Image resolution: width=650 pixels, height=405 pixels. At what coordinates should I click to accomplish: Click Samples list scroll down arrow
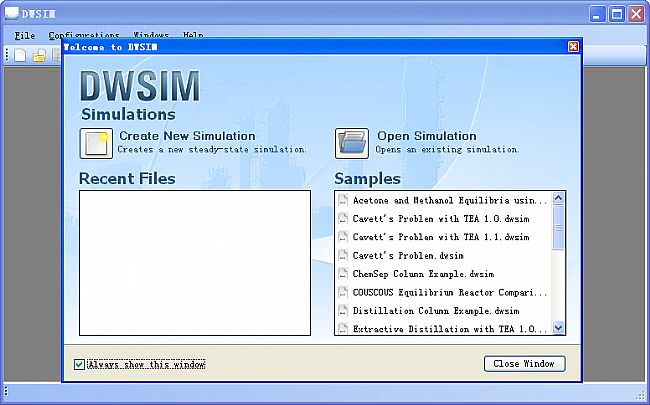pos(558,328)
